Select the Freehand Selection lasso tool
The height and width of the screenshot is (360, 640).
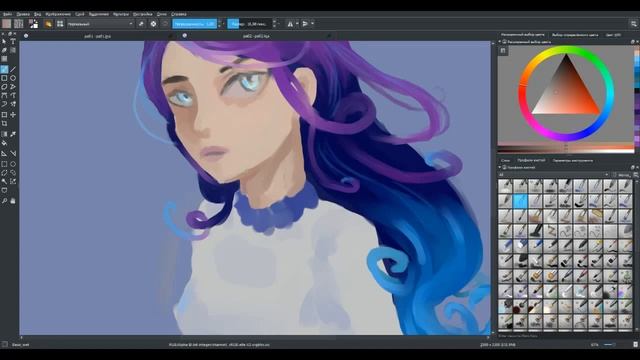[x=13, y=173]
